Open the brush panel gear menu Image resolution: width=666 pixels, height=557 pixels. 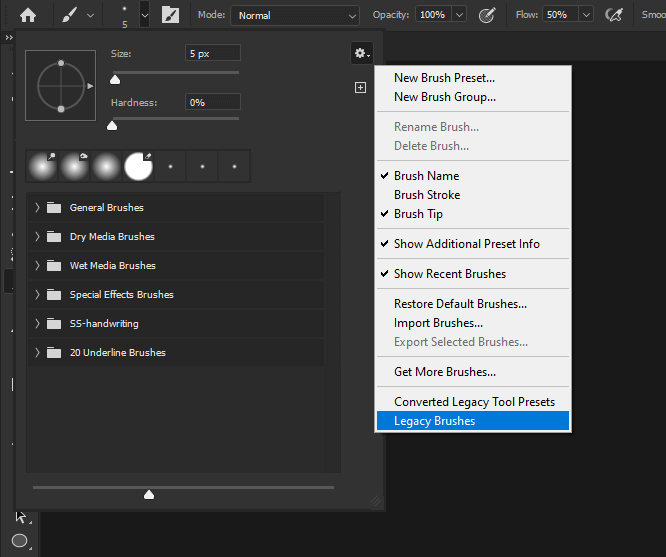(x=361, y=53)
